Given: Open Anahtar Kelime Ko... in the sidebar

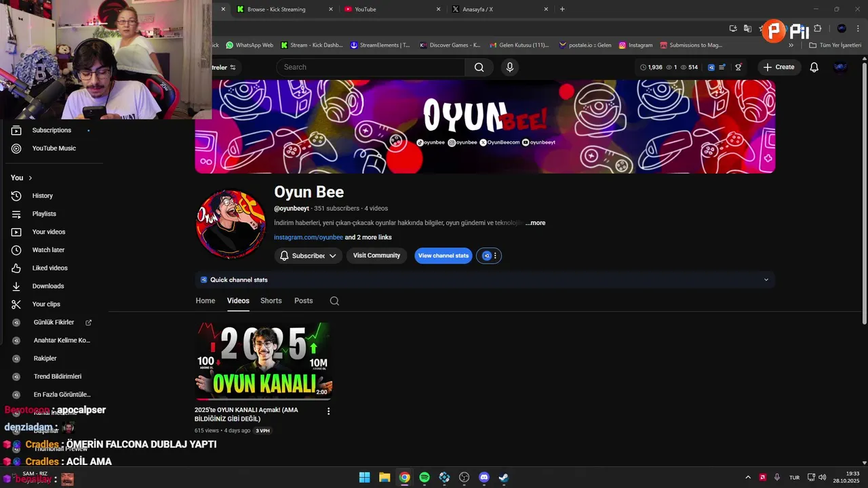Looking at the screenshot, I should pos(62,340).
